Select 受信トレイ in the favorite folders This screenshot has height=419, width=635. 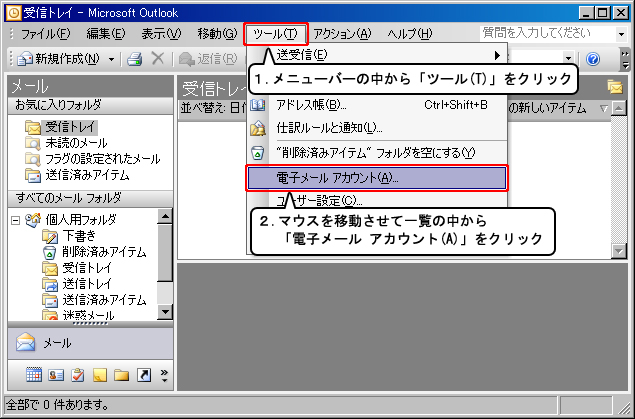point(61,127)
